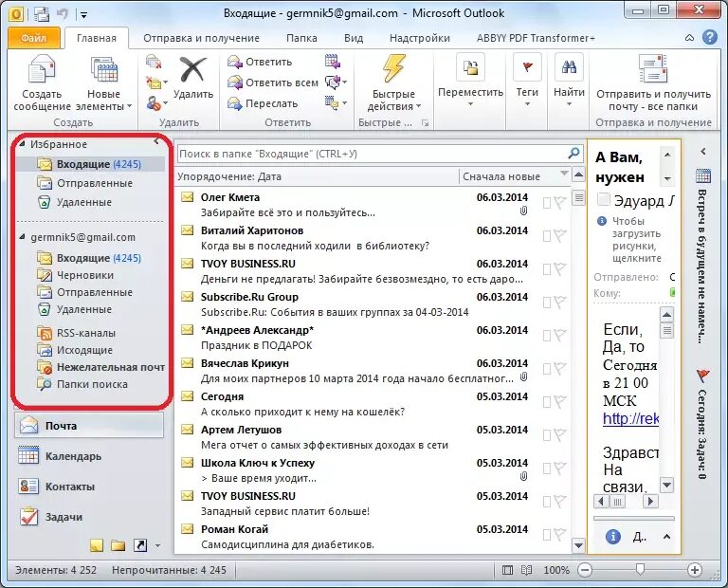Open the Надстройки ribbon tab
Screen dimensions: 728x588
point(420,38)
